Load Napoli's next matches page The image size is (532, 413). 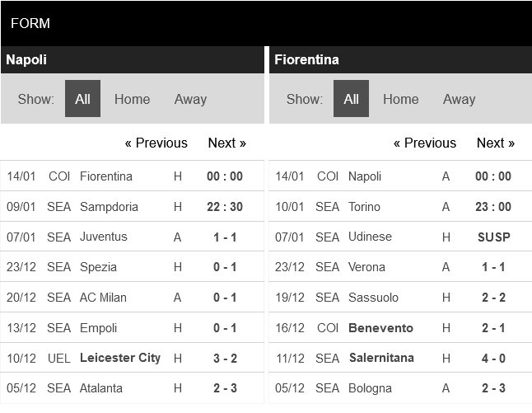(226, 143)
